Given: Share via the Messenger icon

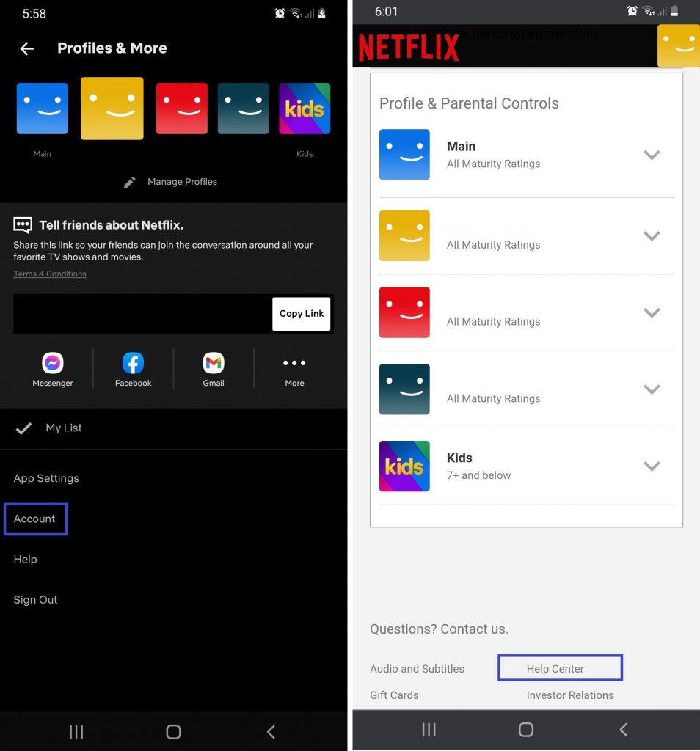Looking at the screenshot, I should pos(52,362).
